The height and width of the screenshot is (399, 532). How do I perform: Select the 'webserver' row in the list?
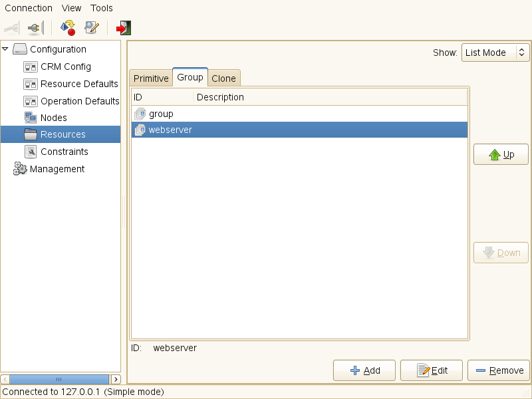(299, 130)
